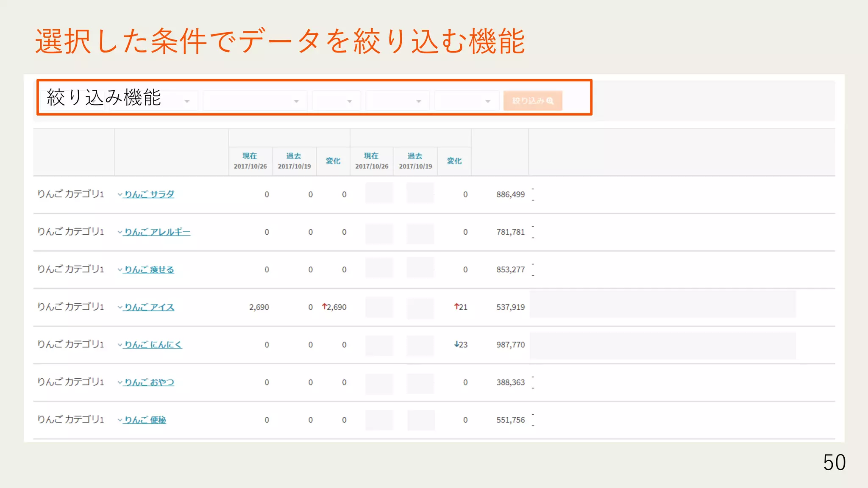The height and width of the screenshot is (488, 868).
Task: Open the fourth filter dropdown
Action: [x=398, y=101]
